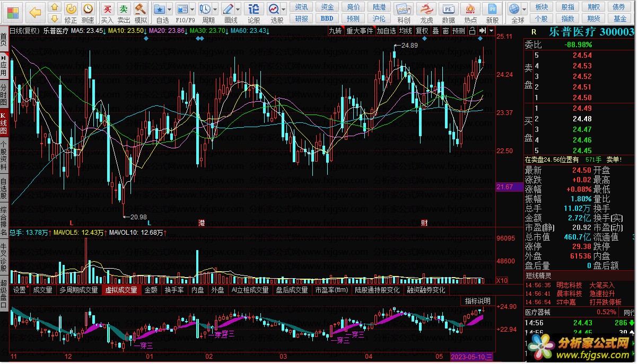
Task: Select the 成交量 indicator tab
Action: (x=42, y=290)
